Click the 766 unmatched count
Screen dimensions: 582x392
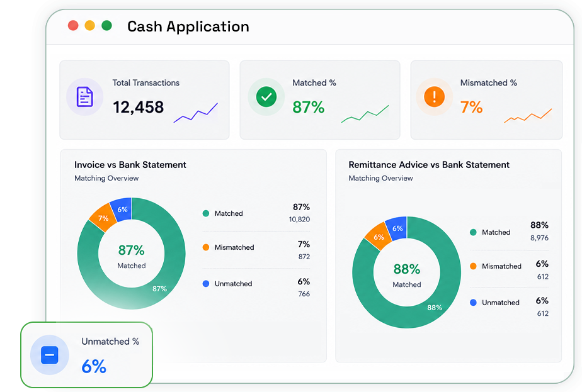coord(304,294)
